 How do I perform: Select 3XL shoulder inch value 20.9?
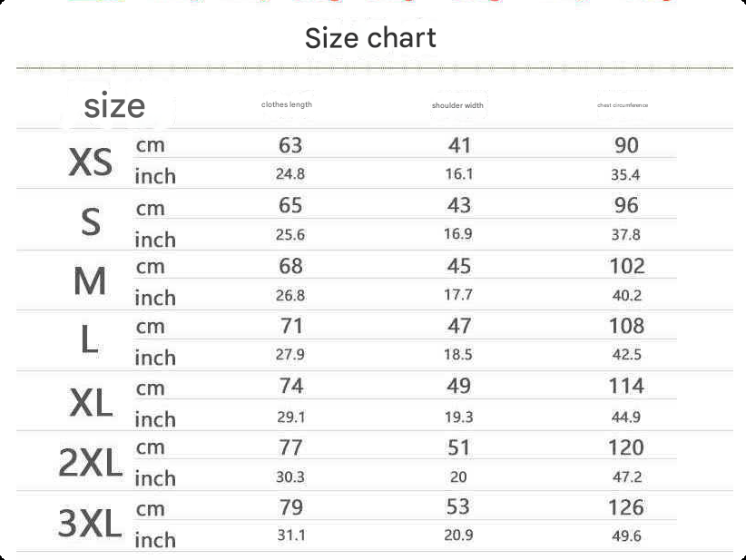coord(458,535)
